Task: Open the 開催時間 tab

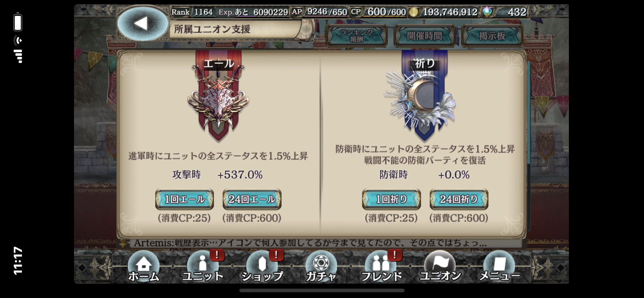Action: (424, 36)
